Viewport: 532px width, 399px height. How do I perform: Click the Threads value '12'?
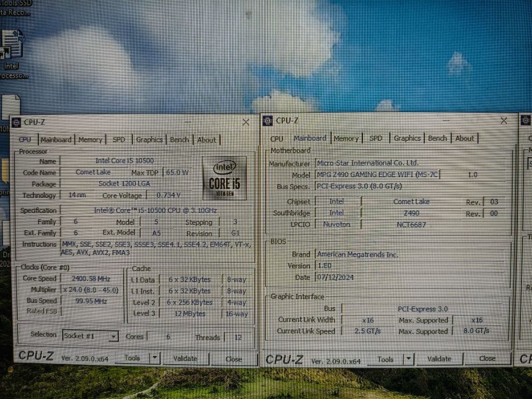click(238, 337)
